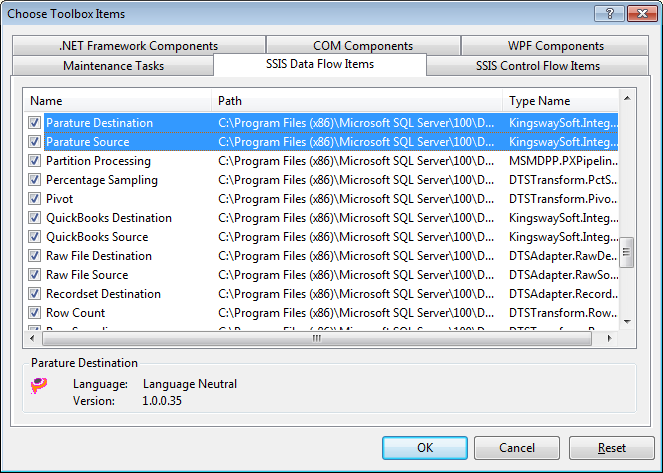
Task: Toggle the Raw File Source checkbox
Action: [34, 275]
